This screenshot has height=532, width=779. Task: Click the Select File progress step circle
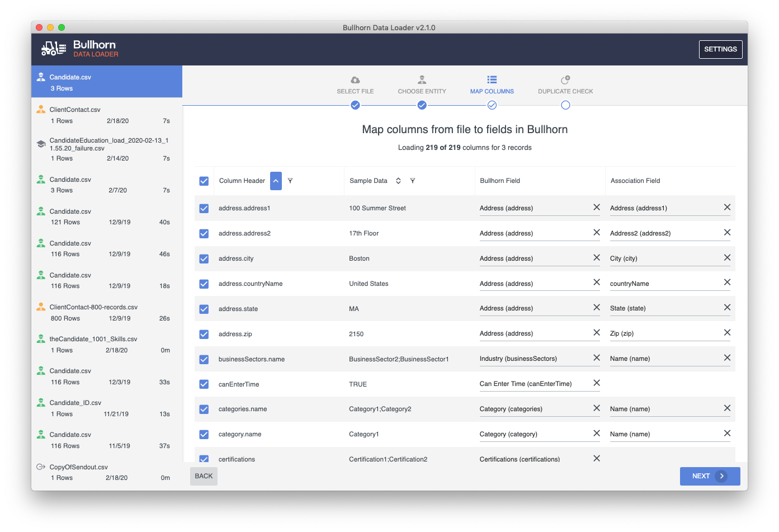click(355, 105)
